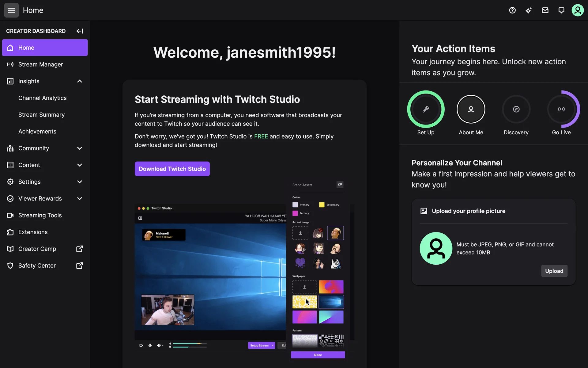Open Stream Manager in sidebar
This screenshot has height=368, width=588.
(40, 64)
